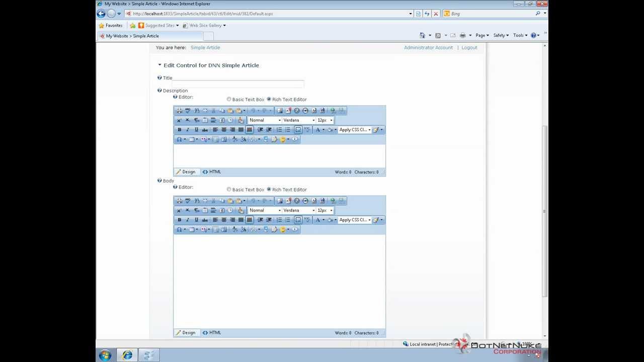Image resolution: width=644 pixels, height=362 pixels.
Task: Collapse Edit Control for DNN Simple Article section
Action: pyautogui.click(x=159, y=65)
